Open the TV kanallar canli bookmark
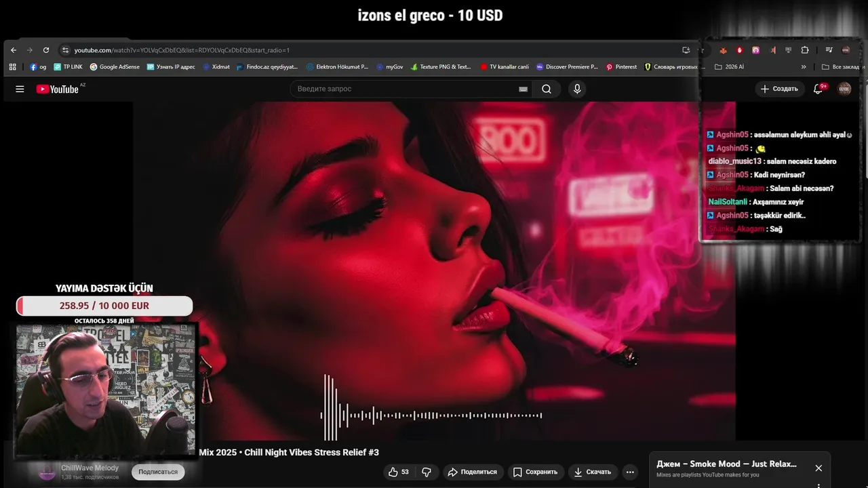Viewport: 868px width, 488px height. 505,67
